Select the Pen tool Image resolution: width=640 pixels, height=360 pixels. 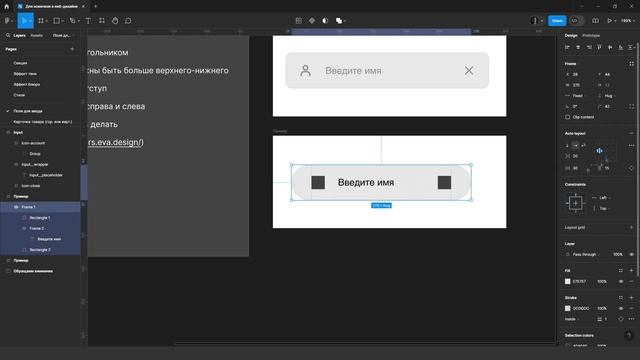72,20
